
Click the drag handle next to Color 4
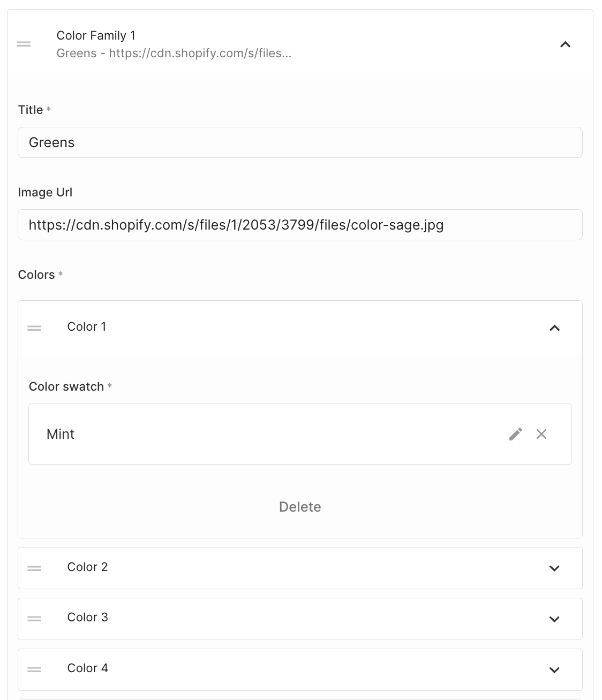point(34,669)
